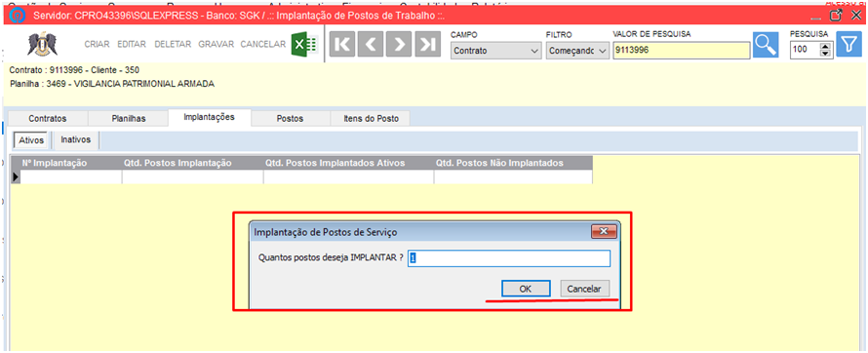
Task: Select the Contratos tab
Action: (48, 118)
